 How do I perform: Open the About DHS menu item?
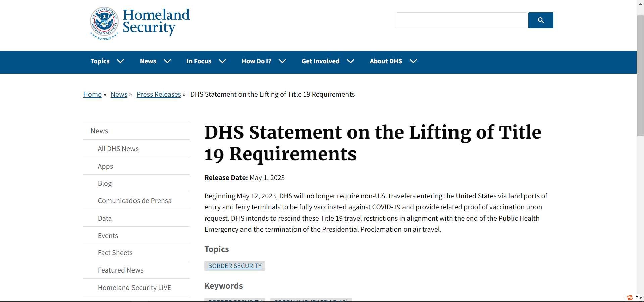point(386,61)
